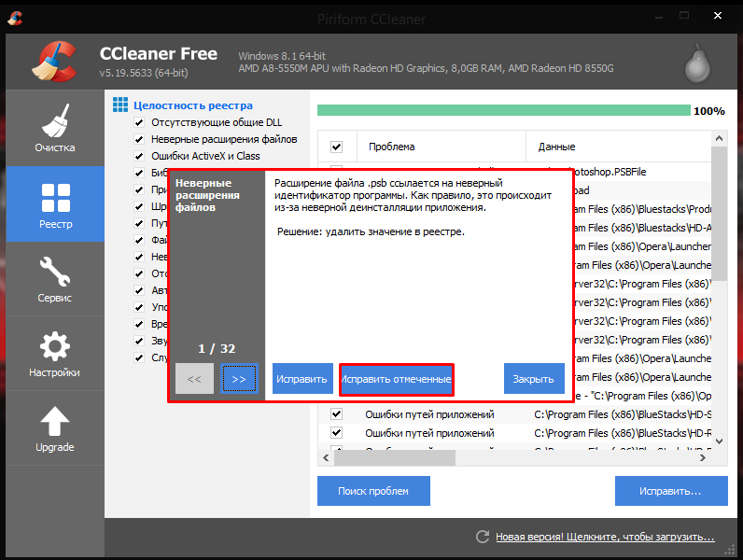Uncheck Ошибки ActiveX и Class option
This screenshot has height=560, width=743.
(x=139, y=157)
